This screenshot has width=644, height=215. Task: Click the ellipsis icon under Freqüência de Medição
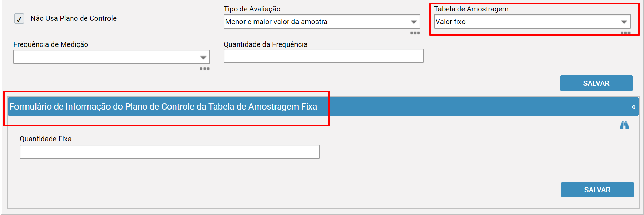tap(205, 69)
